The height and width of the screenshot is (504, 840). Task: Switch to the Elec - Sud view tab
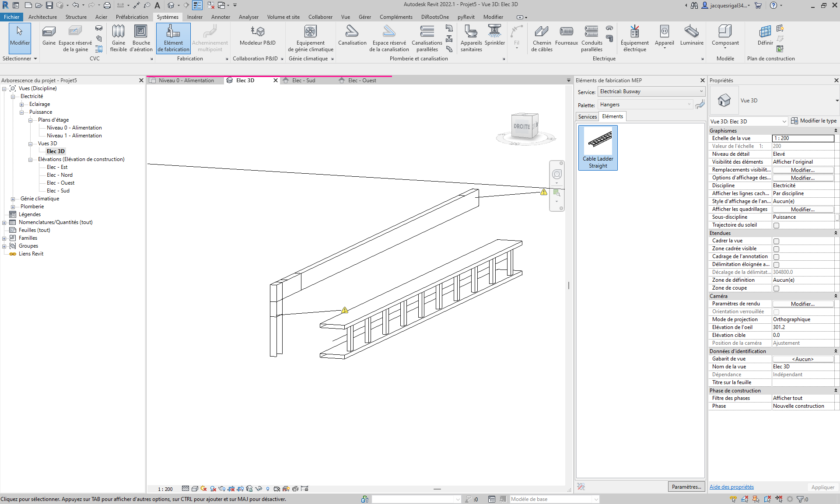tap(303, 80)
